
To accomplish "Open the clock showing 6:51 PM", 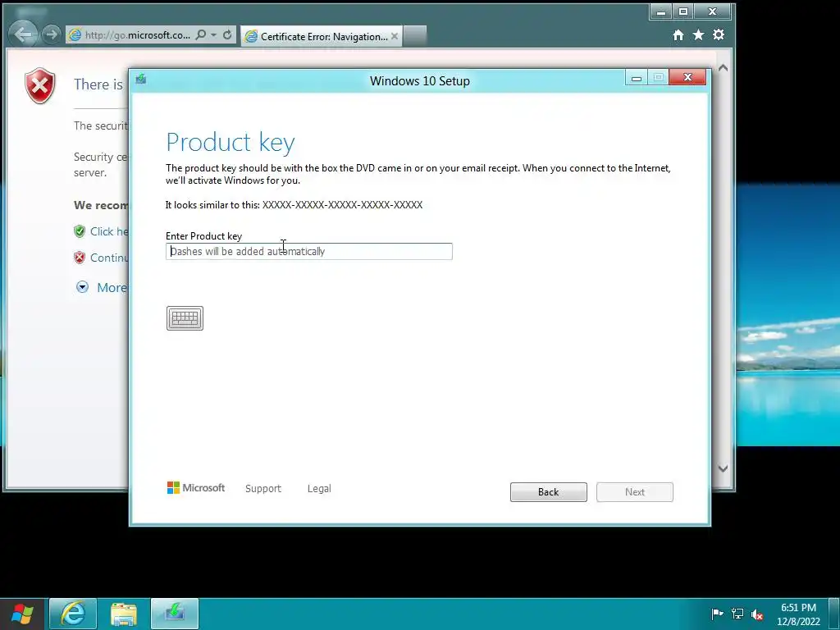I will pos(798,614).
